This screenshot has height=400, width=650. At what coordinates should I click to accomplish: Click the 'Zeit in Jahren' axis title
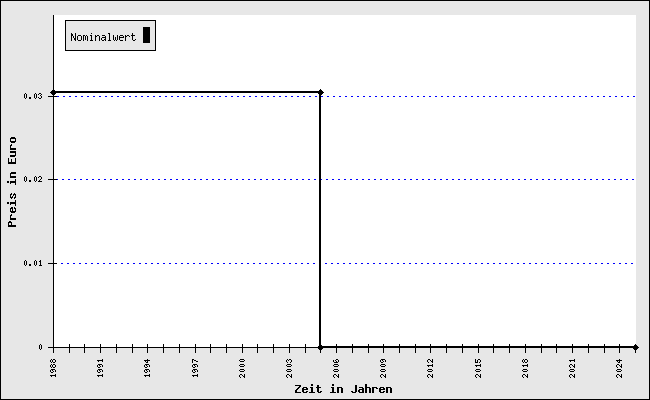pos(343,389)
